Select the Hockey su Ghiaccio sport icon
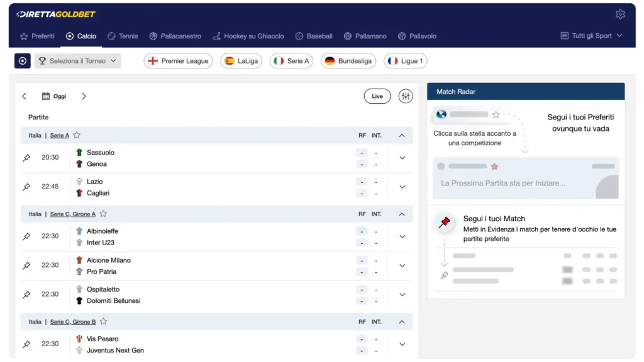 pos(216,36)
